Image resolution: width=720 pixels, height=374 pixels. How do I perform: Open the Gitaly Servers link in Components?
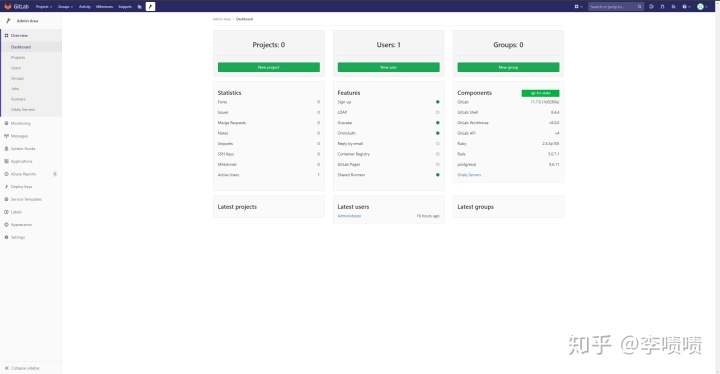click(469, 175)
